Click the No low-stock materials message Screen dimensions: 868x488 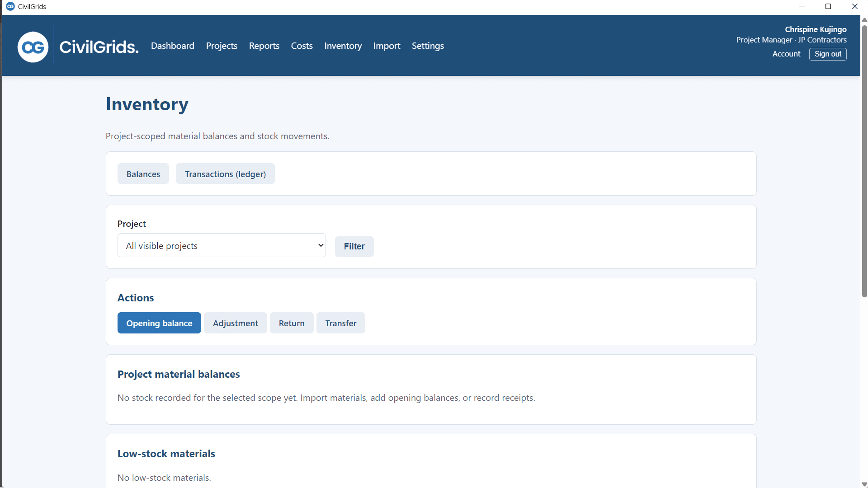[164, 478]
